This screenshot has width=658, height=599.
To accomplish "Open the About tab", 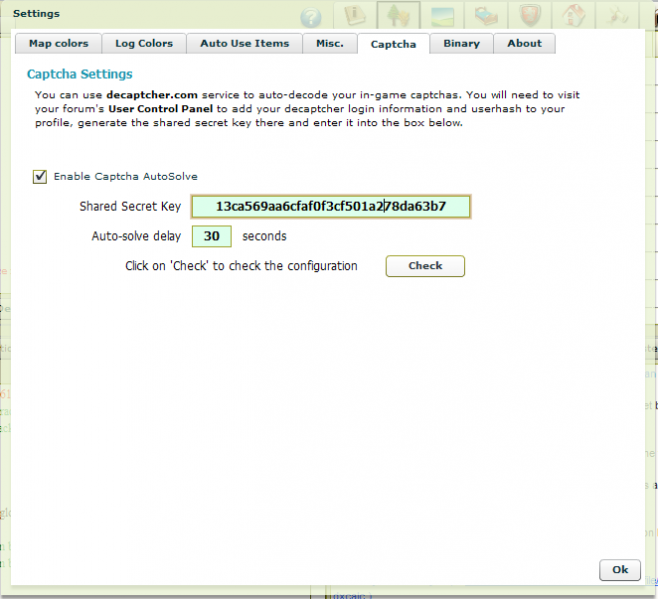I will (x=524, y=44).
